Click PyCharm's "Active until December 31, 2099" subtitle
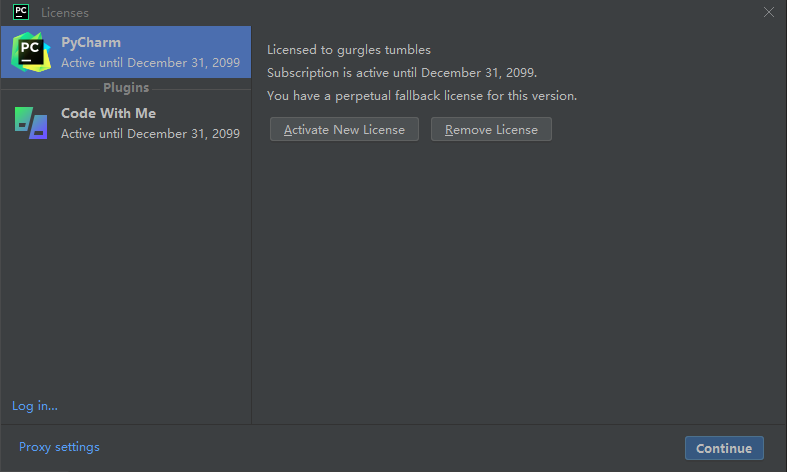 (x=150, y=62)
